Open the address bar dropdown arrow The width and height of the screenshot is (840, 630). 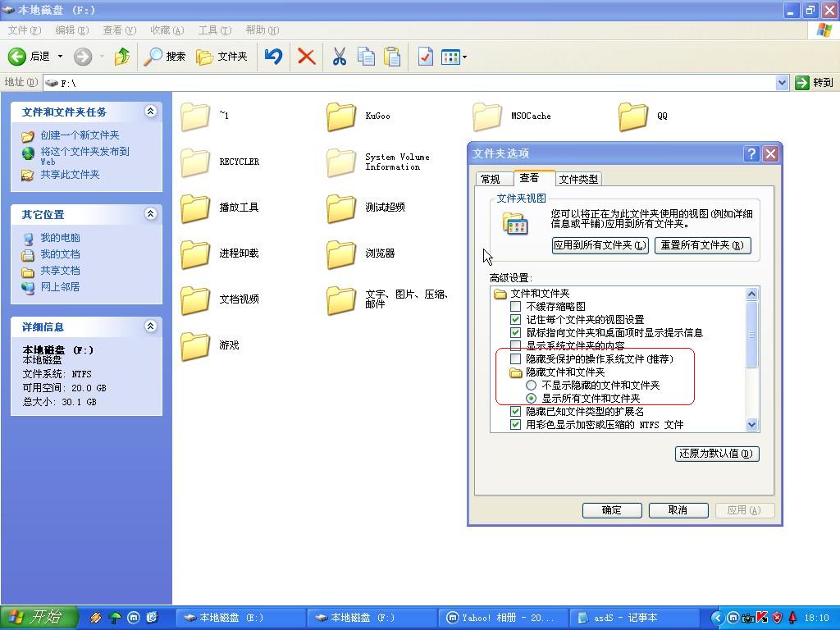[782, 83]
